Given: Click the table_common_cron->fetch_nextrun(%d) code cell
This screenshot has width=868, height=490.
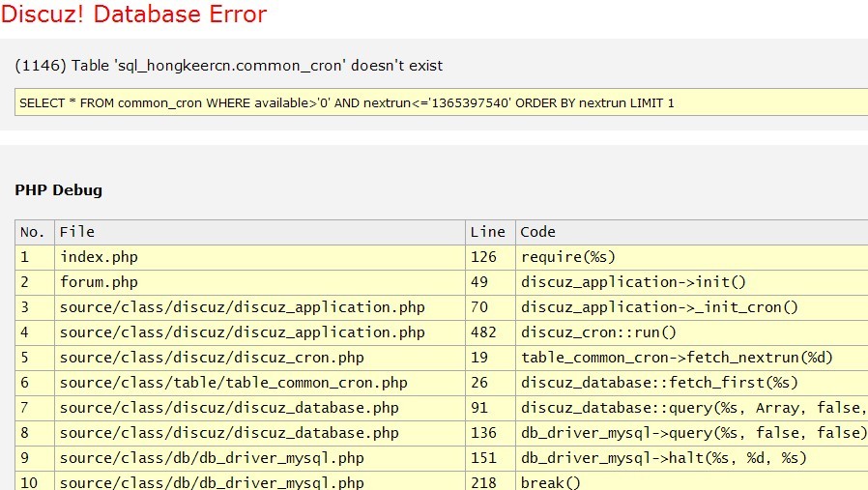Looking at the screenshot, I should [x=692, y=358].
